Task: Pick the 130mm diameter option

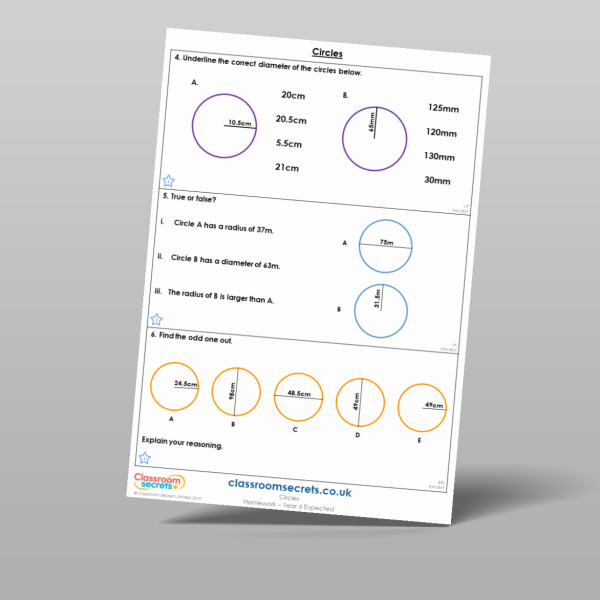Action: click(x=439, y=156)
